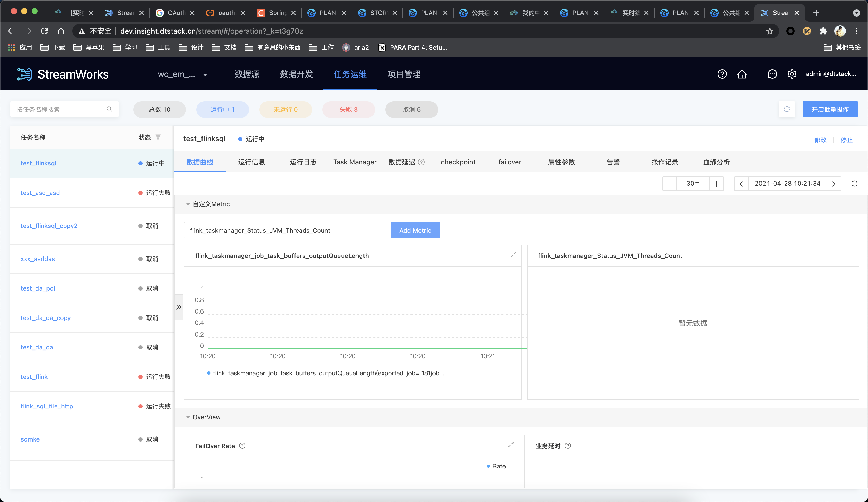Open the Chrome three-dot menu
The width and height of the screenshot is (868, 502).
click(857, 31)
